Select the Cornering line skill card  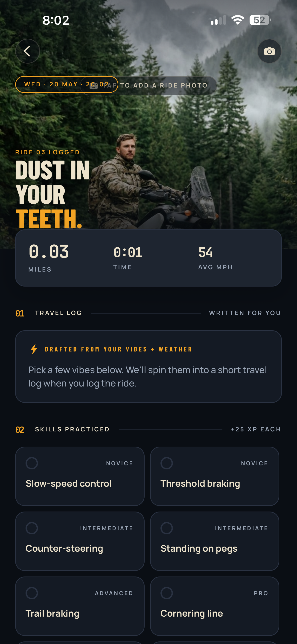click(215, 606)
